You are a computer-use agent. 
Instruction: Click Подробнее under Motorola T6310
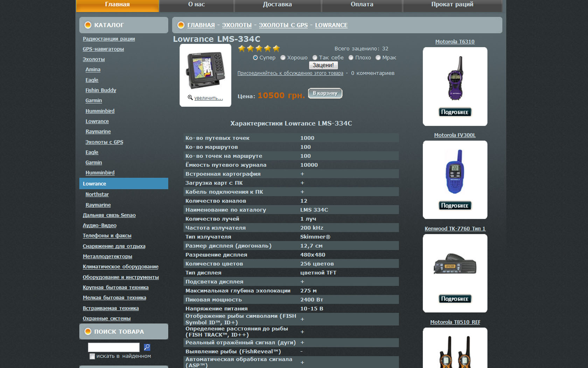(455, 112)
